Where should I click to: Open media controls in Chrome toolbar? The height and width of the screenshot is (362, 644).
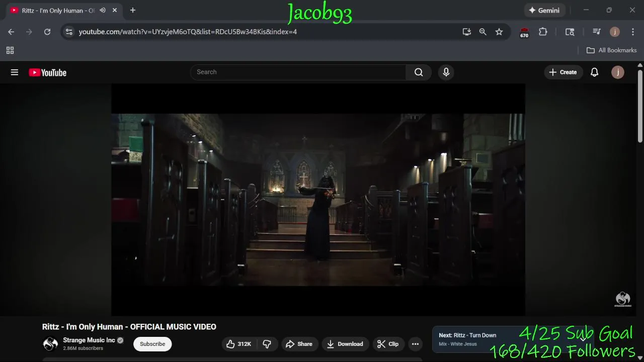coord(597,32)
